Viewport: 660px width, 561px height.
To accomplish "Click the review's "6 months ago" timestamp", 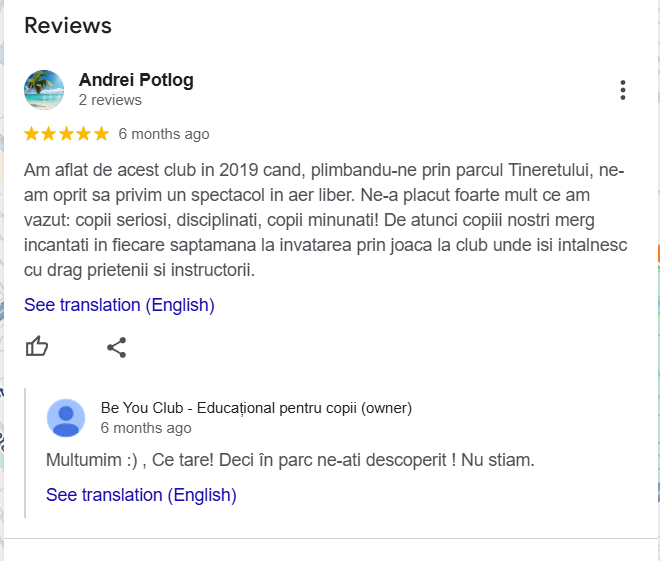I will [164, 134].
